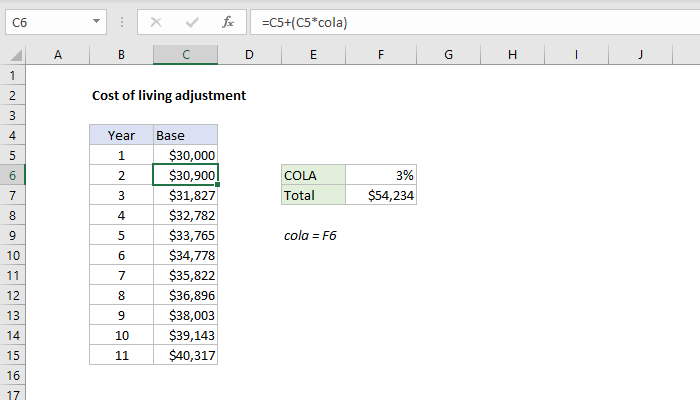
Task: Click the Name Box showing C6
Action: 56,22
